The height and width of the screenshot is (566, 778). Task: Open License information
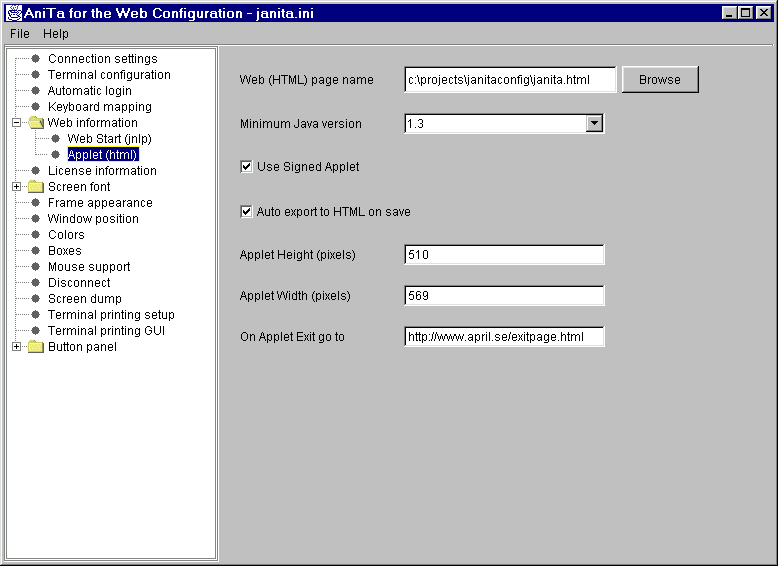(x=102, y=171)
